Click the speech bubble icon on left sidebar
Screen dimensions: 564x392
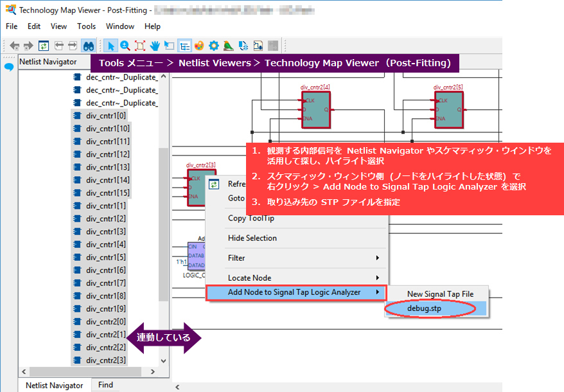click(9, 67)
